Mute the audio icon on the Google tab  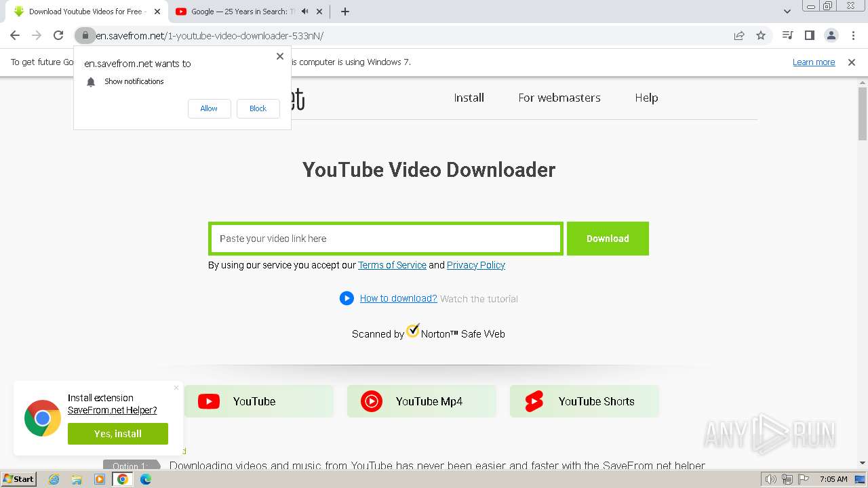(304, 12)
